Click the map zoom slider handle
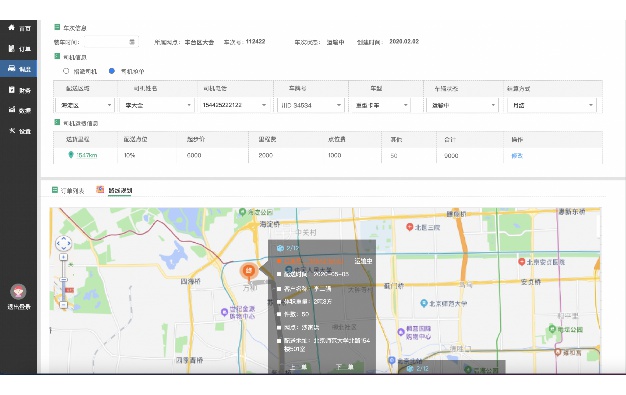The image size is (626, 395). click(63, 280)
